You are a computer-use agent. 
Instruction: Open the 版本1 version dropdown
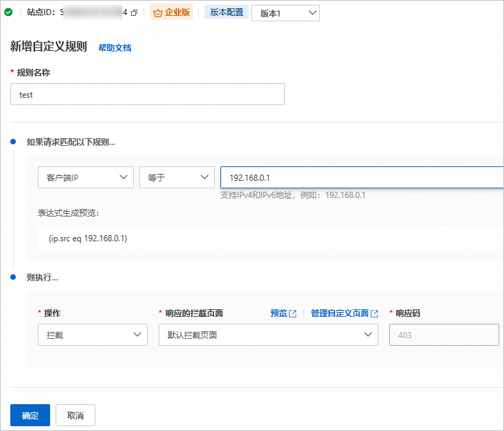[286, 13]
